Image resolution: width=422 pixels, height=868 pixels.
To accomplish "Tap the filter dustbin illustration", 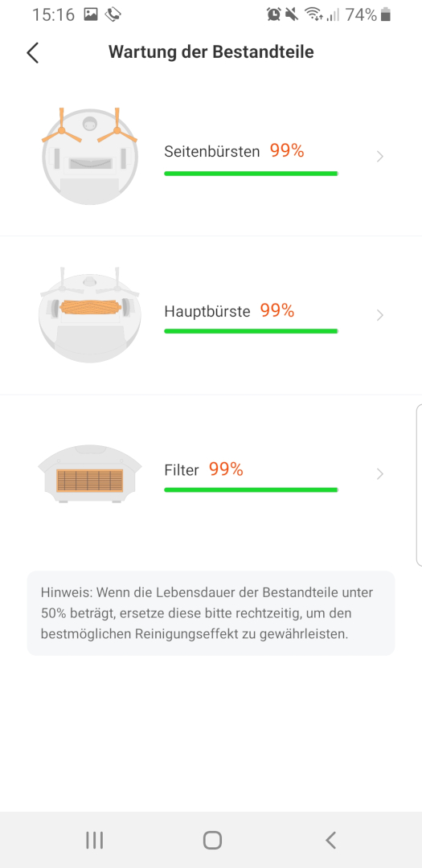I will point(90,474).
